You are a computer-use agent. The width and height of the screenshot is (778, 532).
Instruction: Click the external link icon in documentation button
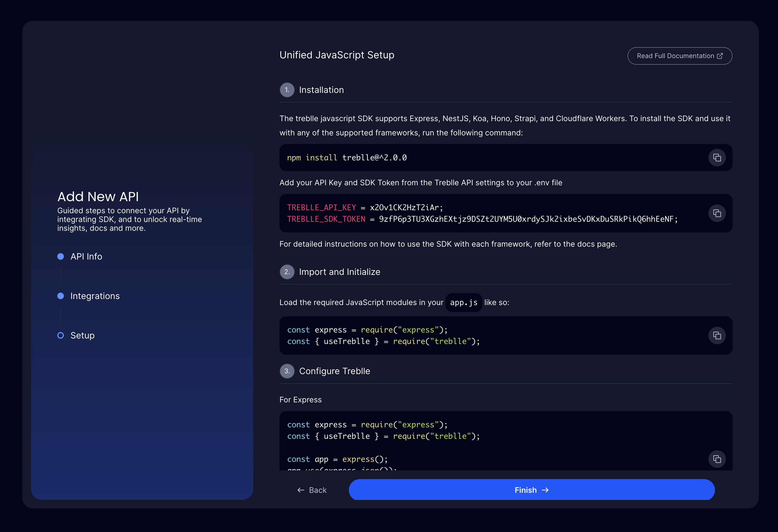pyautogui.click(x=720, y=56)
